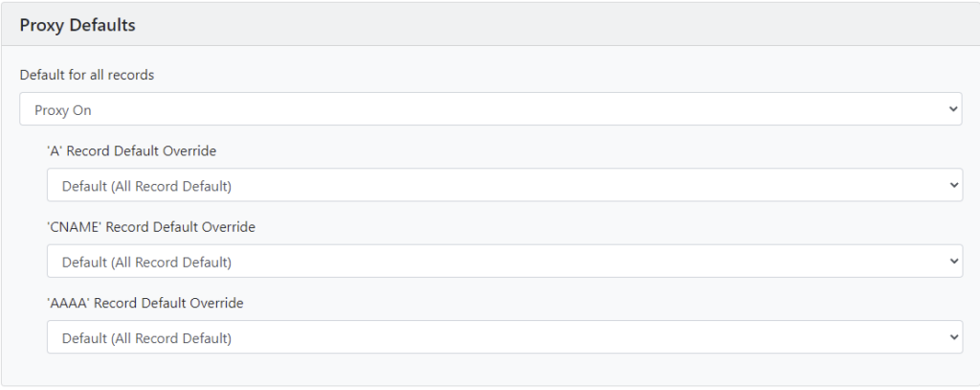
Task: Open the 'AAAA' Record Default Override dropdown
Action: click(x=504, y=337)
